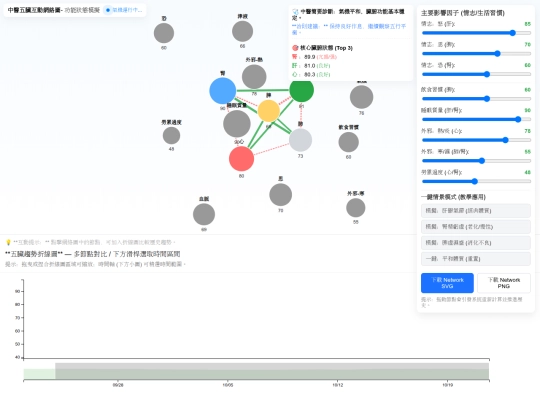This screenshot has height=405, width=540.
Task: Click the stethoscope icon beside the diagnosis summary
Action: click(295, 12)
